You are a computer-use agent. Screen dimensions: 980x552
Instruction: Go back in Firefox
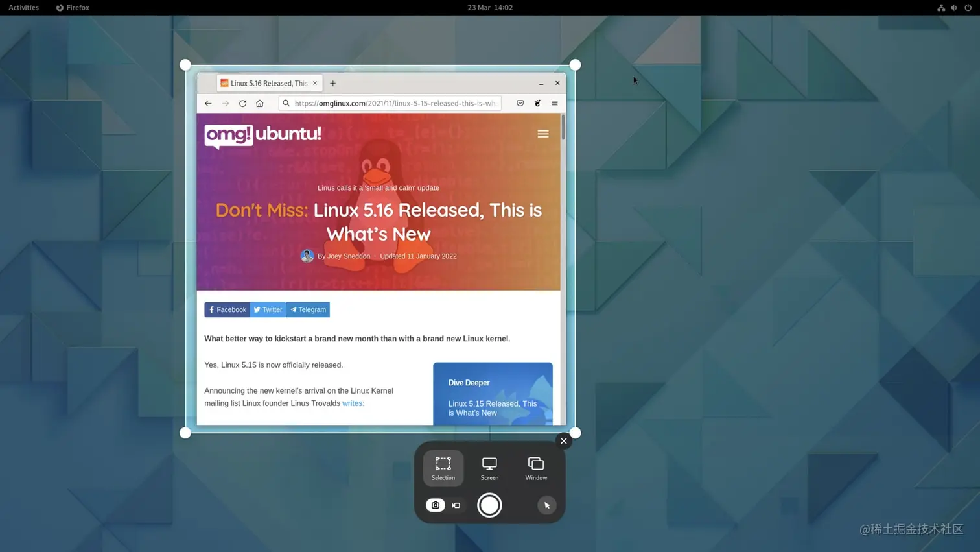pos(208,103)
